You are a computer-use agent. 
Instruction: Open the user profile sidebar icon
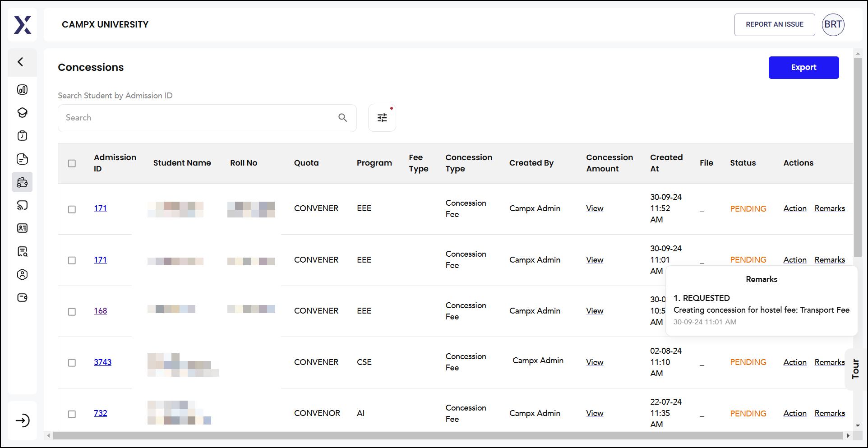(x=23, y=274)
